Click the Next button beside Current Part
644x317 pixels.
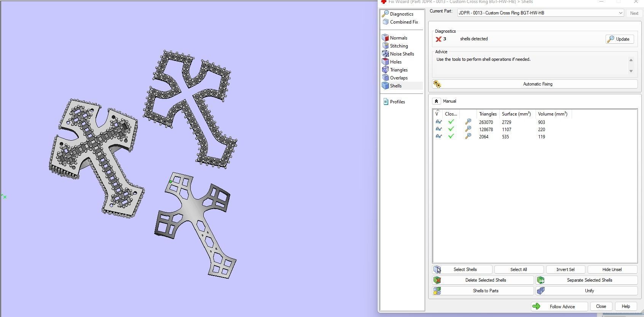coord(634,13)
